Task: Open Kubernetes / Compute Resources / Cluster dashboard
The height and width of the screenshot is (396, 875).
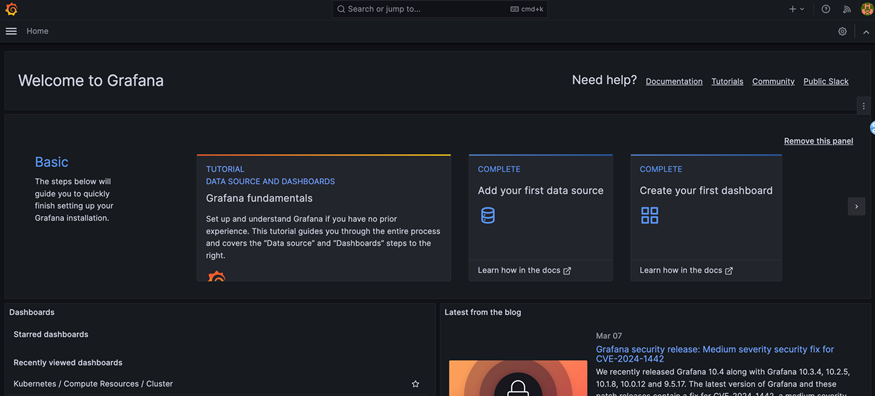Action: click(93, 384)
